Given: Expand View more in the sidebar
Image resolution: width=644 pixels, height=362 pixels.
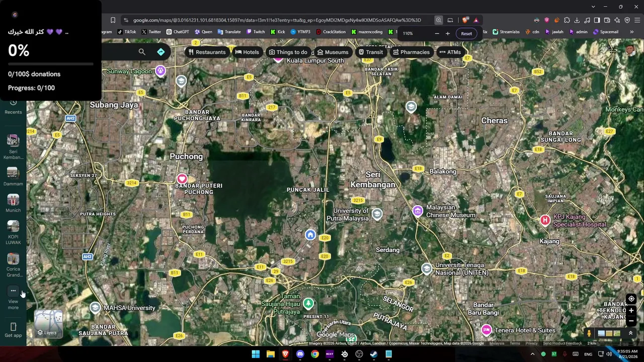Looking at the screenshot, I should (x=13, y=298).
